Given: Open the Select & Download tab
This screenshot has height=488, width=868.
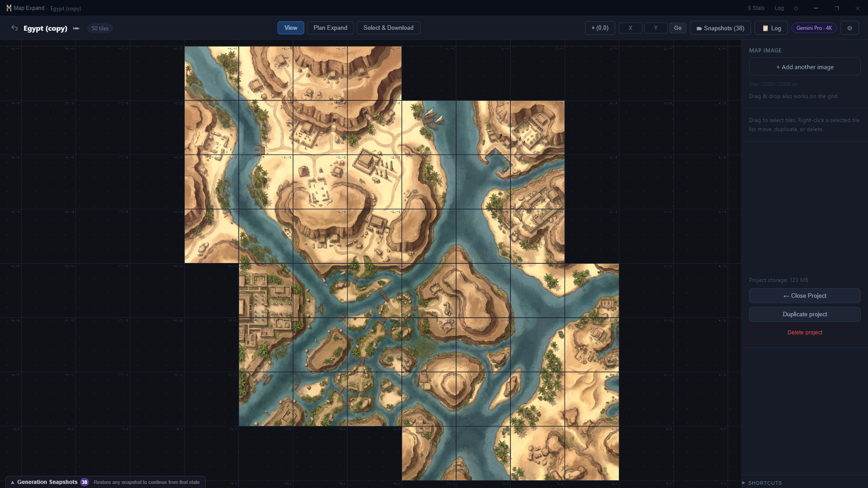Looking at the screenshot, I should click(x=388, y=28).
